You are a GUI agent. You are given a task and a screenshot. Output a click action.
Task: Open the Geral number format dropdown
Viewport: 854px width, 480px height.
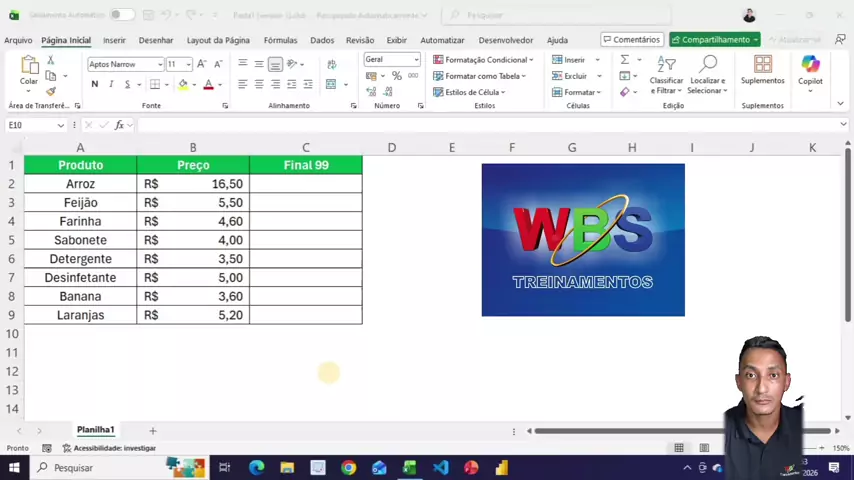[416, 59]
